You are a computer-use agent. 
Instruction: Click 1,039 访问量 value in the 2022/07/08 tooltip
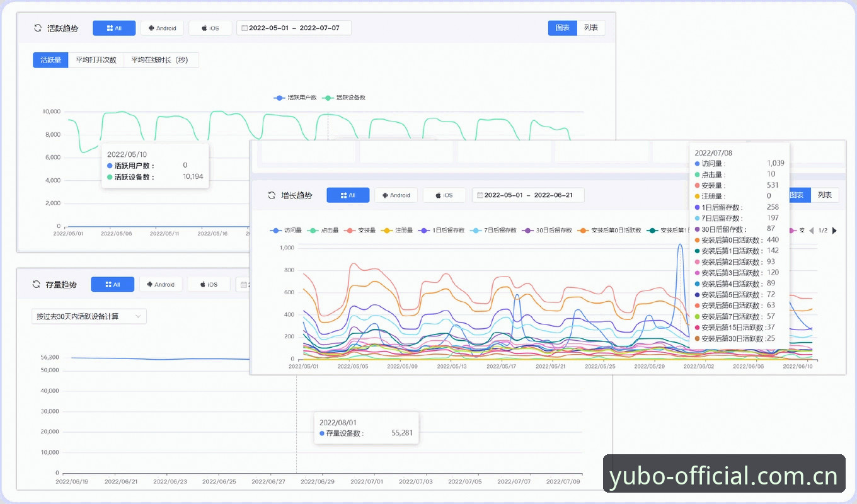775,164
